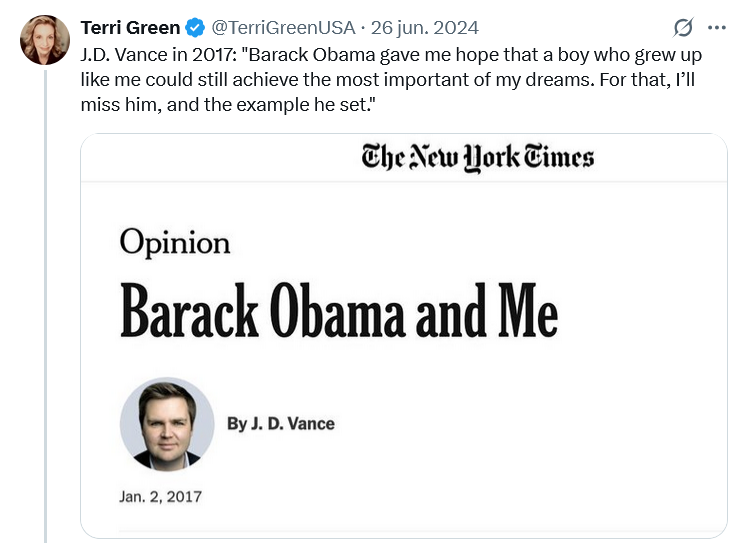Screen dimensions: 748x543
Task: Click the 'By J. D. Vance' byline
Action: 280,423
